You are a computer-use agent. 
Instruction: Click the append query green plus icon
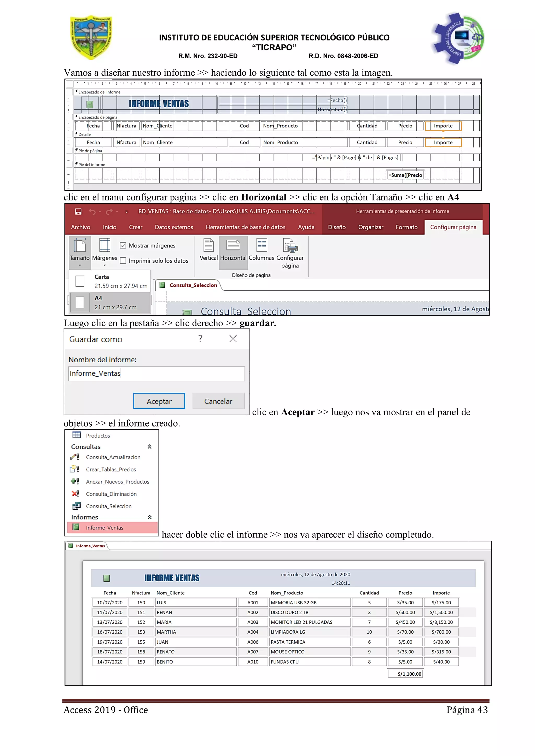pos(75,481)
